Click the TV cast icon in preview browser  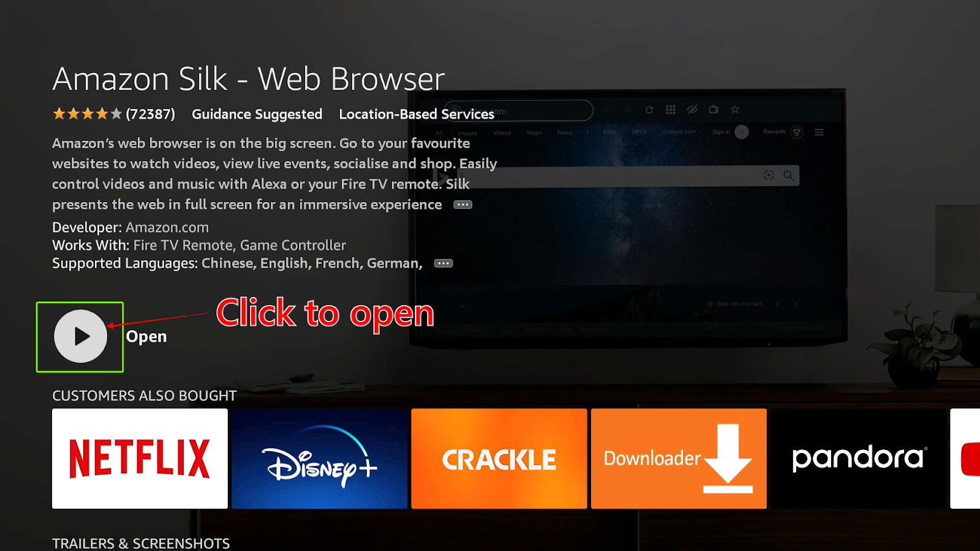(x=714, y=110)
